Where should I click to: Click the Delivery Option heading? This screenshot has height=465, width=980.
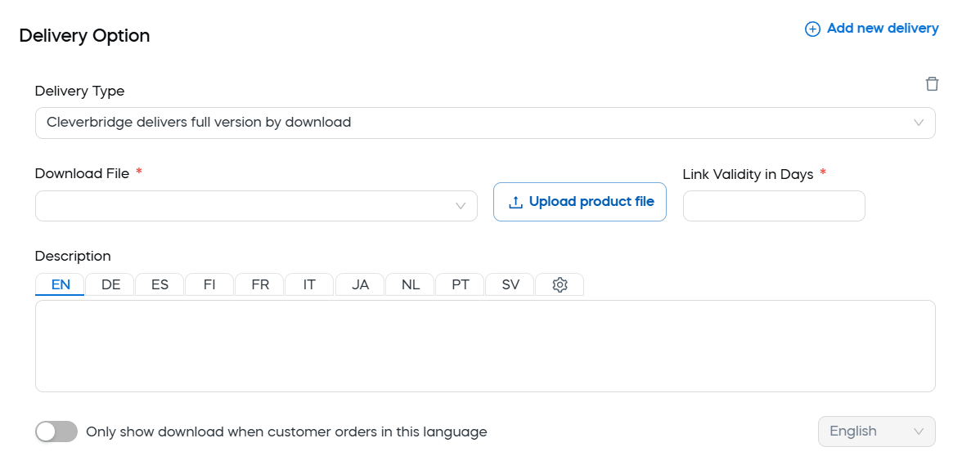point(84,36)
